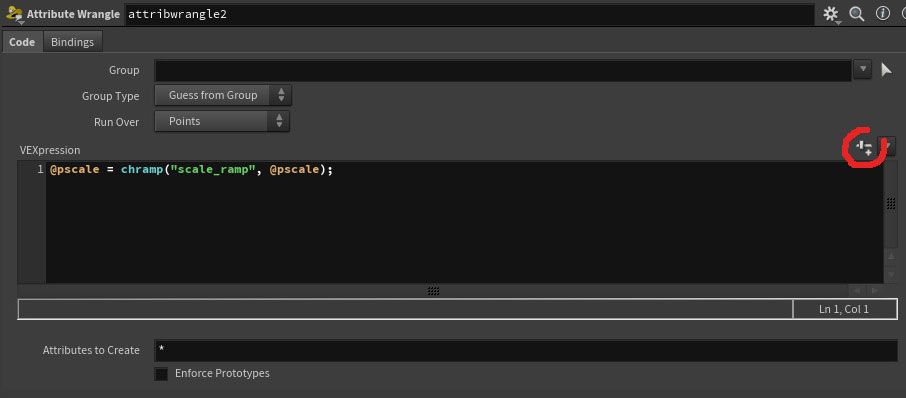Enable the Enforce Prototypes checkbox
Screen dimensions: 906x398
pyautogui.click(x=161, y=374)
